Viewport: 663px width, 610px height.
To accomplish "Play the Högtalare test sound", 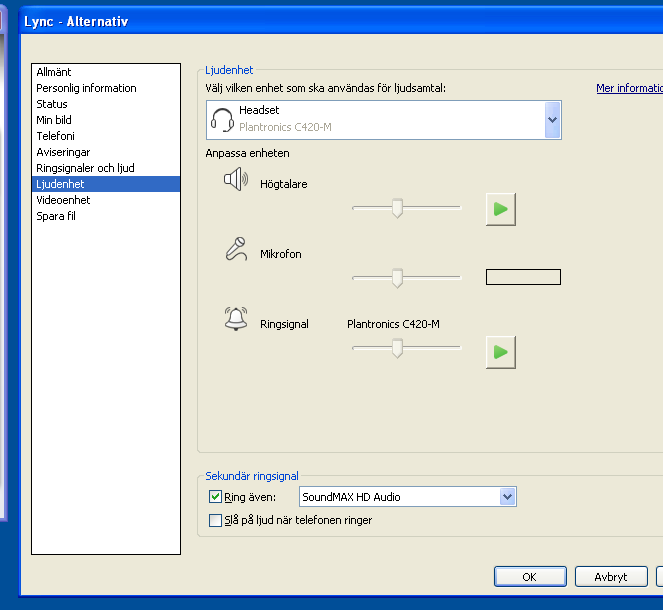I will point(501,209).
